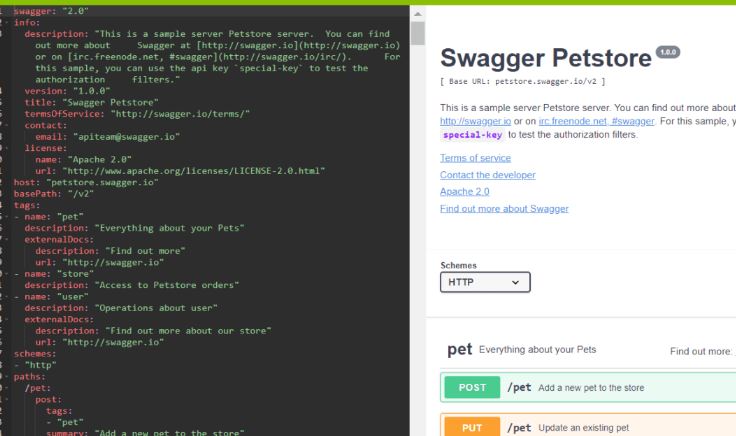Collapse the license: block fold arrow

[x=7, y=148]
